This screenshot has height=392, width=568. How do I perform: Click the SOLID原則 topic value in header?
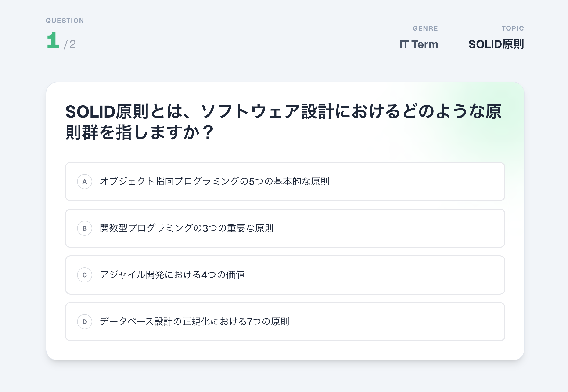point(496,44)
